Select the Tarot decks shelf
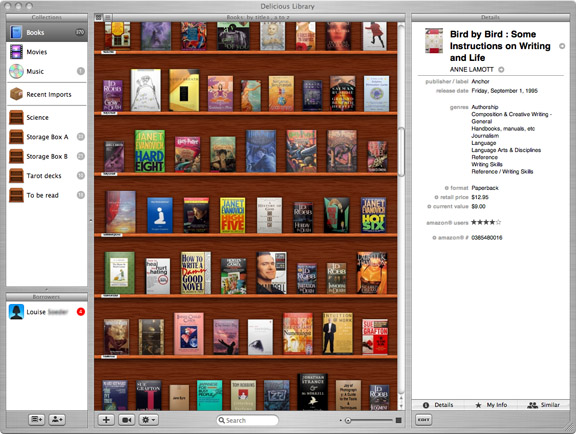Viewport: 576px width, 434px height. [x=47, y=176]
